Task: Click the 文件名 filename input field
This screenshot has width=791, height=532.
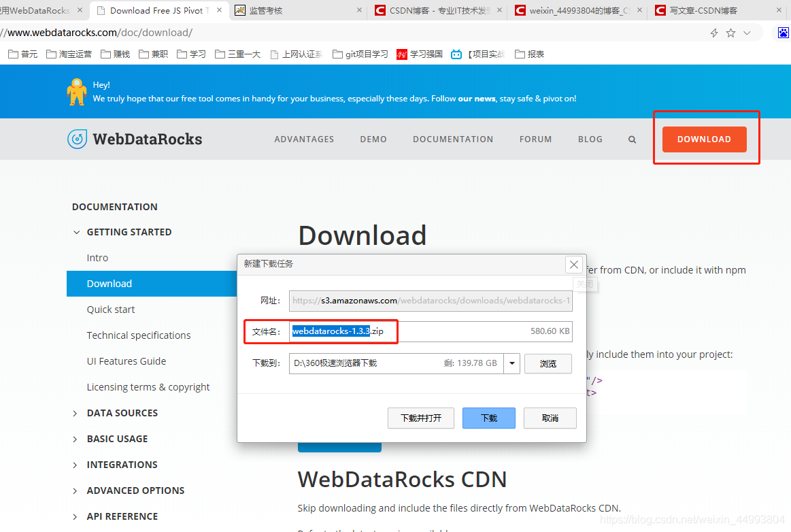Action: pyautogui.click(x=431, y=331)
